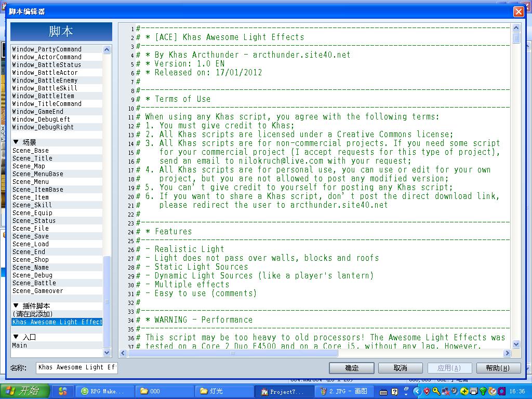Click the code editor vertical scrollbar thumb

point(516,37)
